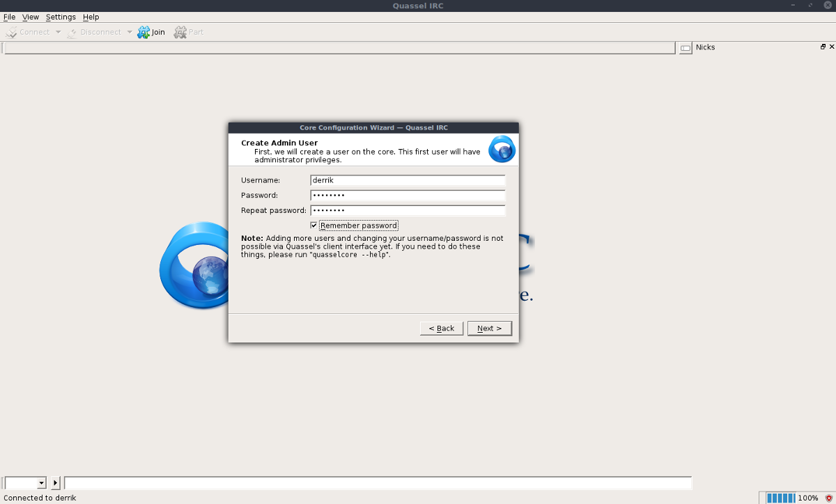Image resolution: width=836 pixels, height=504 pixels.
Task: Click the topic widget icon beside Nicks
Action: coord(686,47)
